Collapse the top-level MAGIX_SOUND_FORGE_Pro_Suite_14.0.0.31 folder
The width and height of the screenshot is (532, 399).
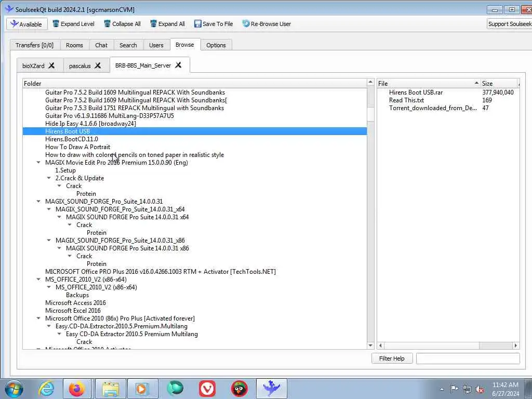pyautogui.click(x=38, y=202)
